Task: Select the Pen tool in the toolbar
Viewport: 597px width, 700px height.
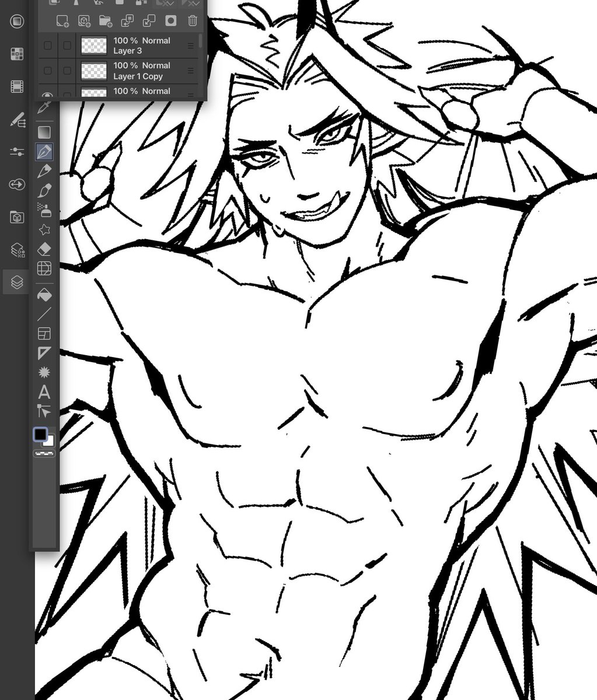Action: [x=44, y=152]
